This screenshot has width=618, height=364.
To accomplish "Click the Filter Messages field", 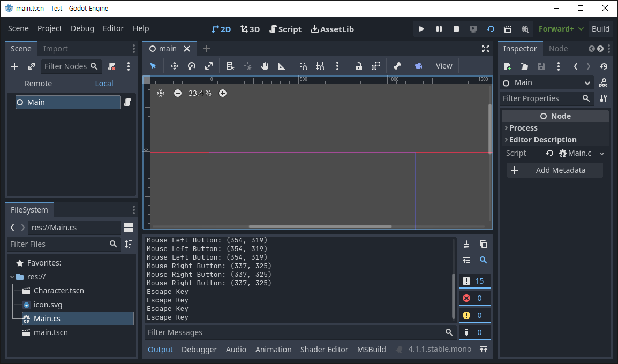I will coord(300,332).
